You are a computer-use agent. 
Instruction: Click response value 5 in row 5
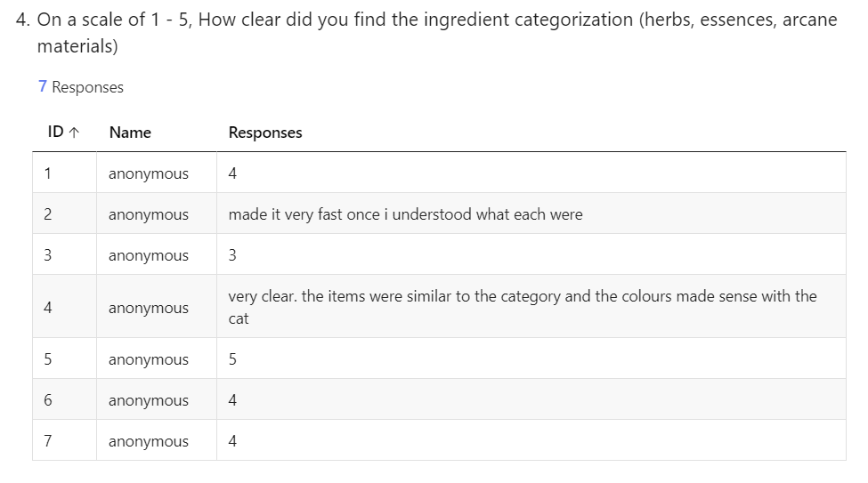click(232, 359)
